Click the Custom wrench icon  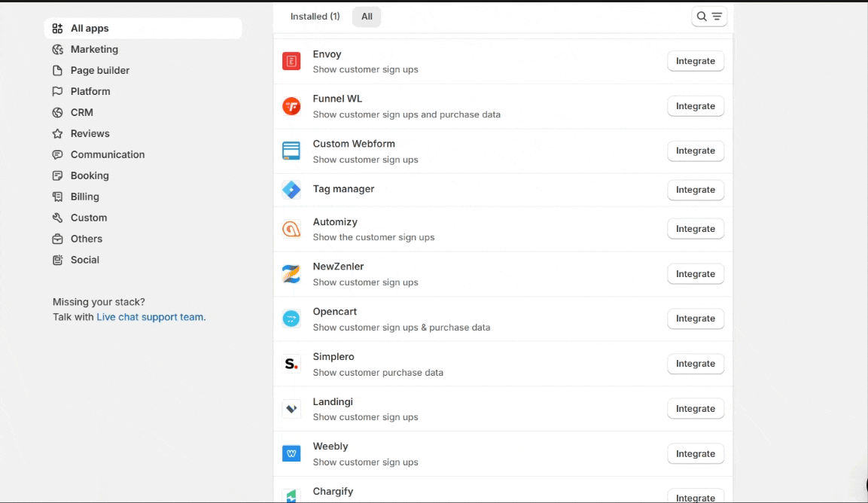[x=57, y=218]
